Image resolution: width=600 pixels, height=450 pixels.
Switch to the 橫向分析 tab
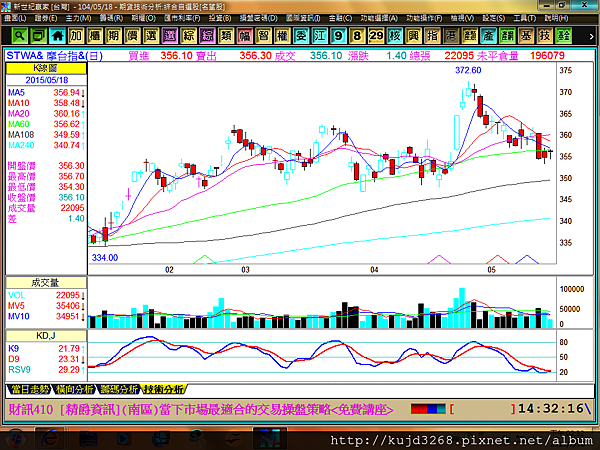click(74, 389)
